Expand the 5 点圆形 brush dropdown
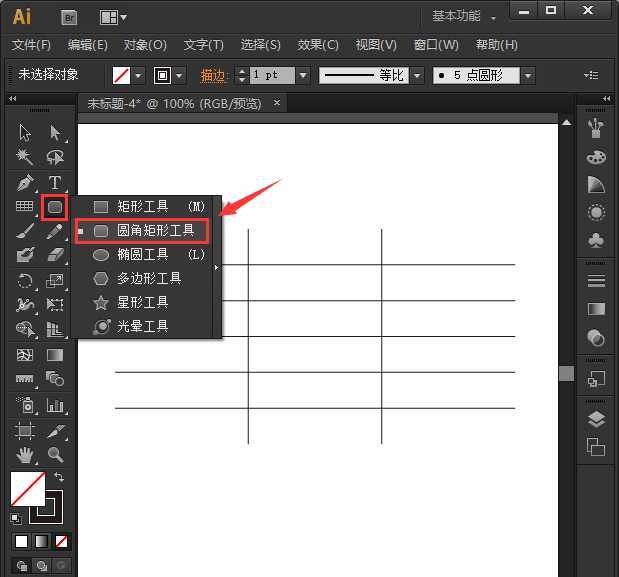The width and height of the screenshot is (619, 577). [526, 76]
